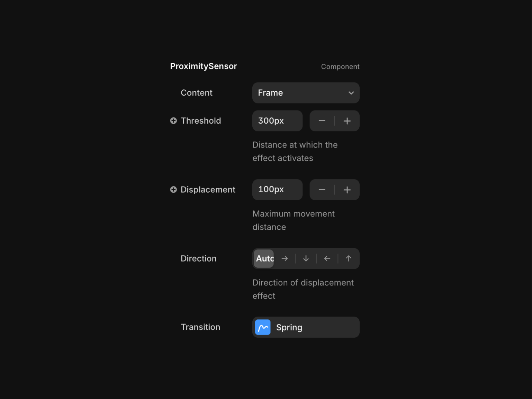The width and height of the screenshot is (532, 399).
Task: Select the down arrow direction
Action: point(306,258)
